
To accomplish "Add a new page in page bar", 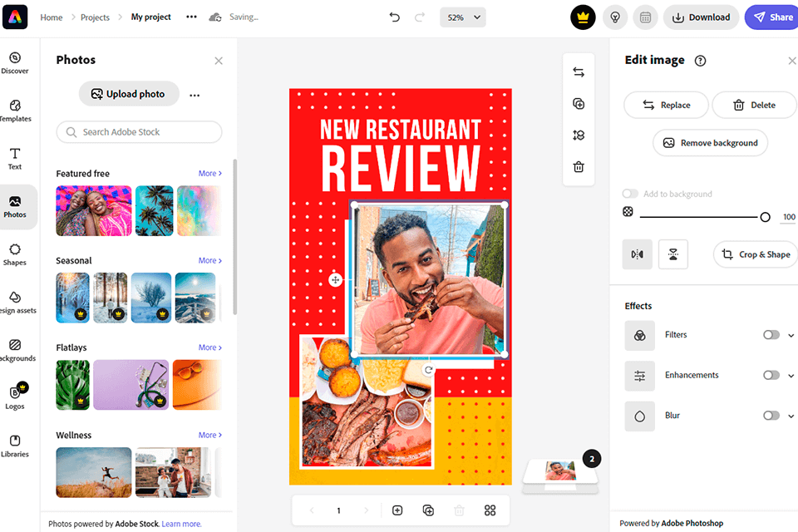I will [397, 510].
